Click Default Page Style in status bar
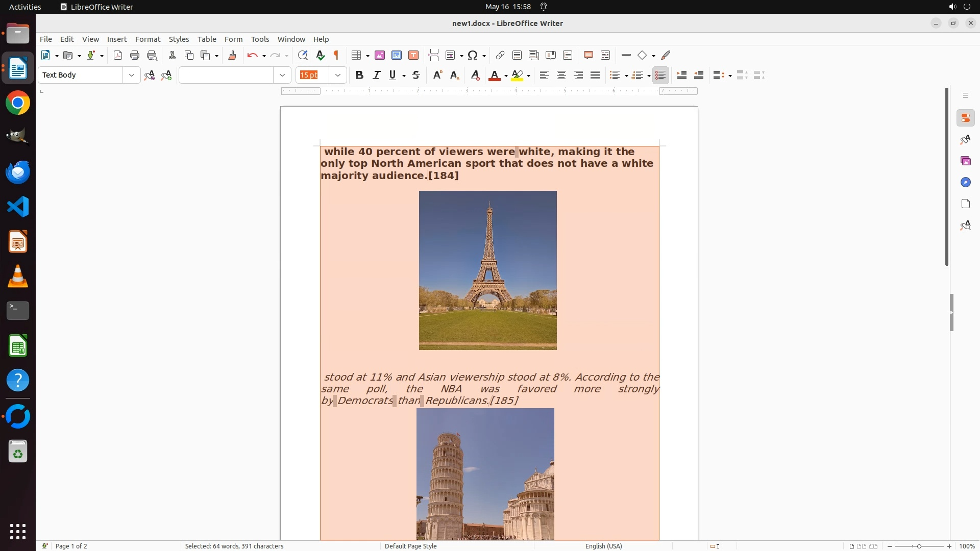 (x=410, y=546)
